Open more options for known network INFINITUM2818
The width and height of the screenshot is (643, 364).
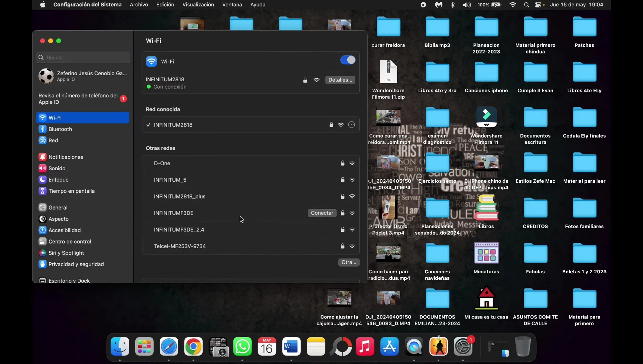(x=351, y=125)
